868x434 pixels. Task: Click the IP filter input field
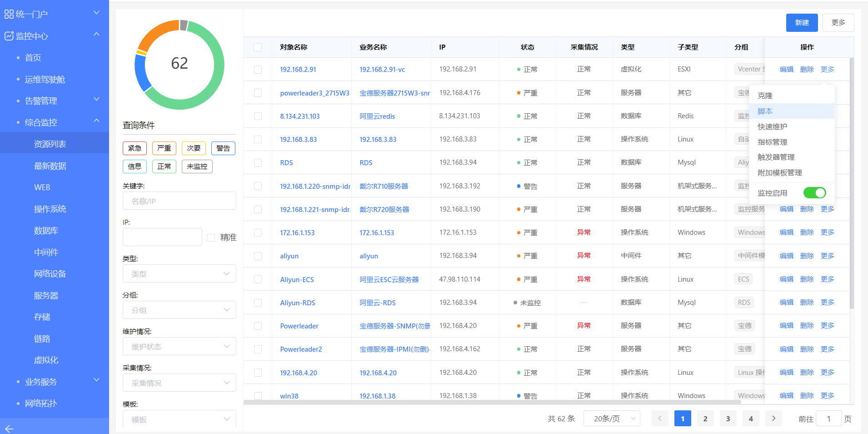tap(162, 237)
